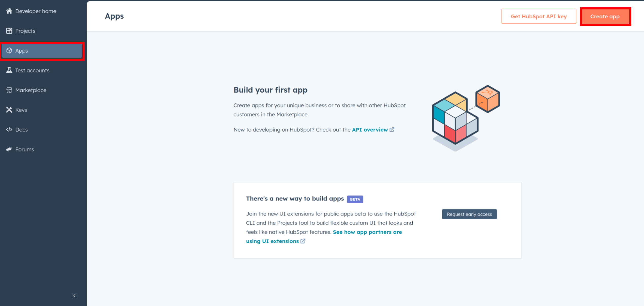Open Docs section
The height and width of the screenshot is (306, 644).
coord(21,129)
